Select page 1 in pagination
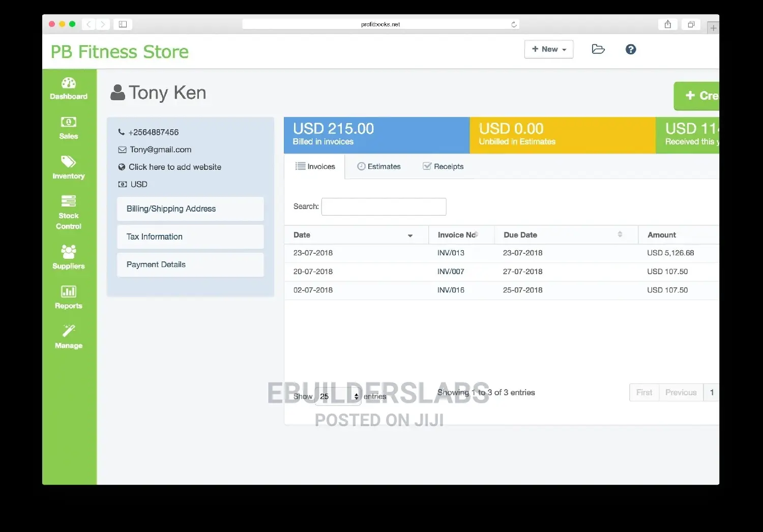 point(712,393)
